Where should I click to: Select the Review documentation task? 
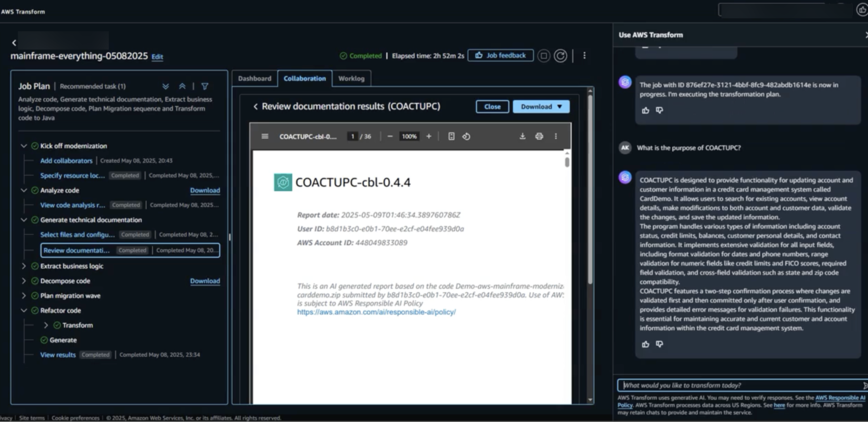pos(130,251)
